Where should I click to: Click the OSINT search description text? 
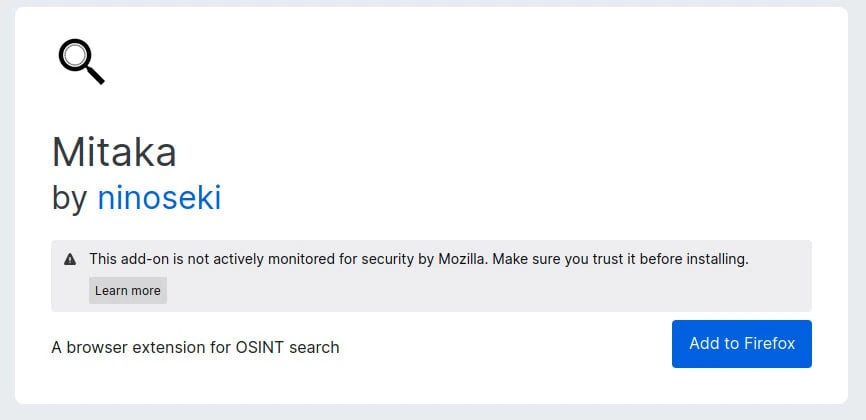point(195,347)
